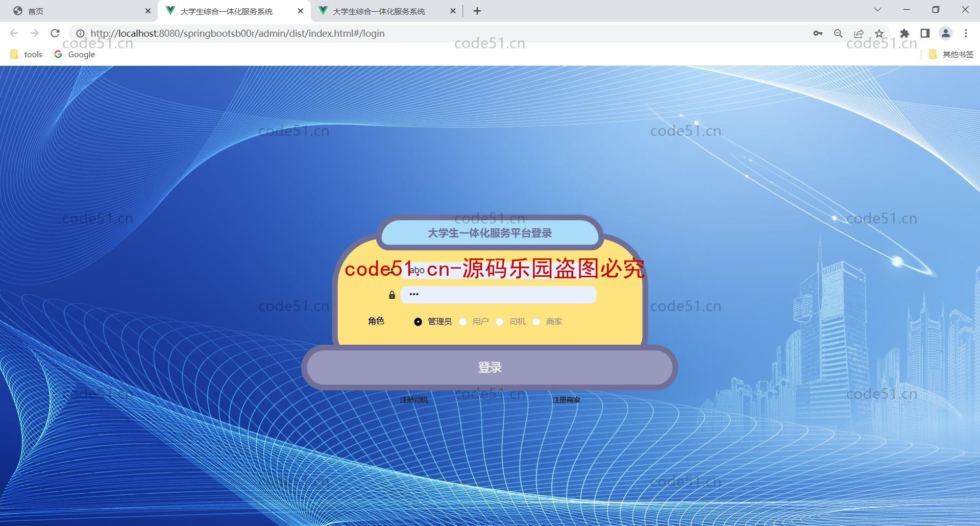
Task: Click the password input field
Action: click(x=498, y=295)
